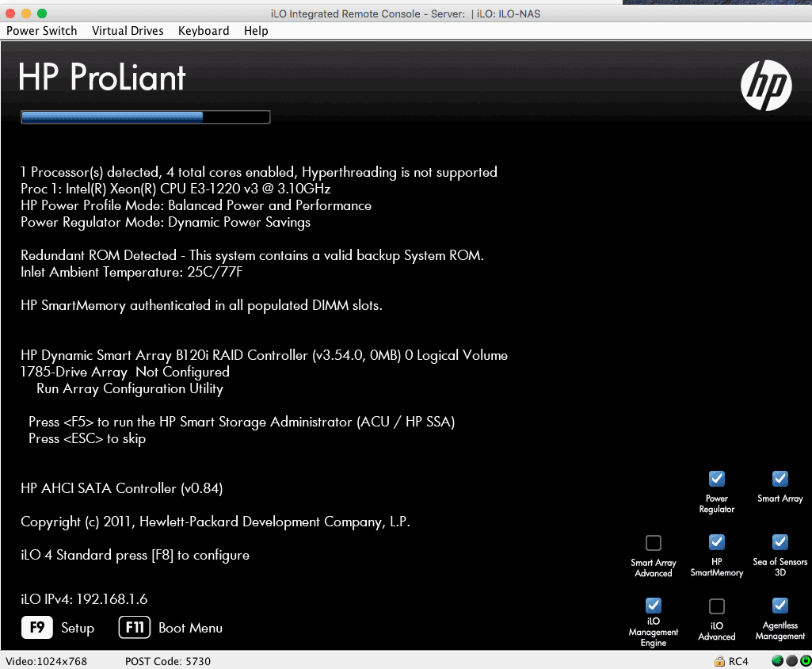
Task: Click the encryption padlock icon
Action: click(x=719, y=661)
